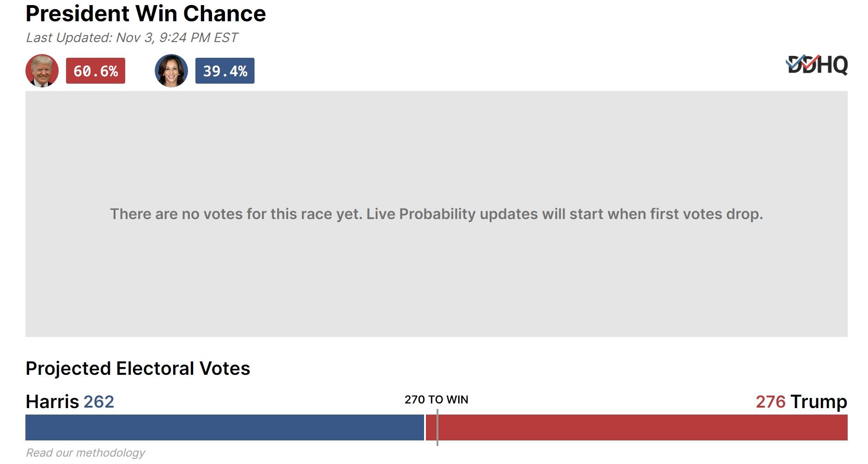Open the Read our methodology link
This screenshot has width=868, height=464.
[x=85, y=452]
